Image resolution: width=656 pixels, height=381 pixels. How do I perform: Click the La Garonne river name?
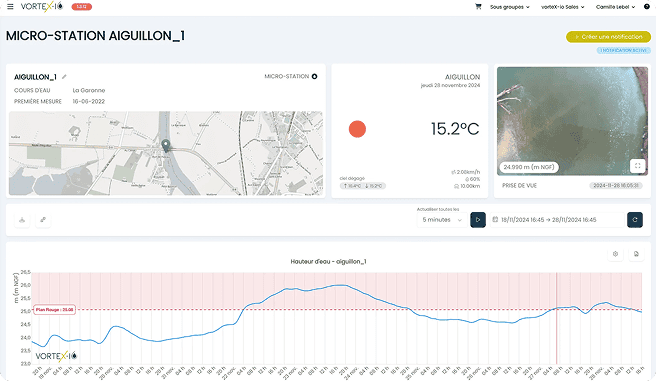click(89, 90)
